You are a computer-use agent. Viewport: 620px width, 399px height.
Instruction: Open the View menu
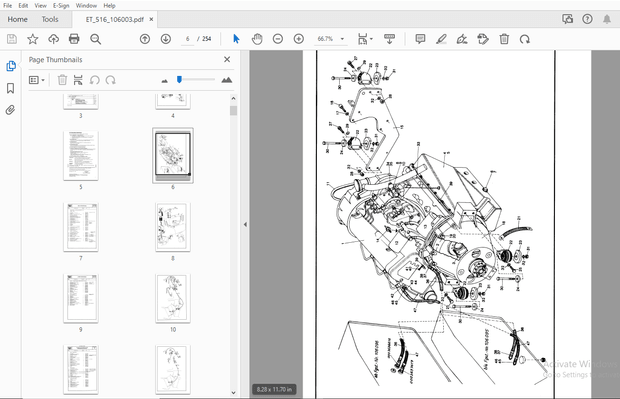point(40,6)
